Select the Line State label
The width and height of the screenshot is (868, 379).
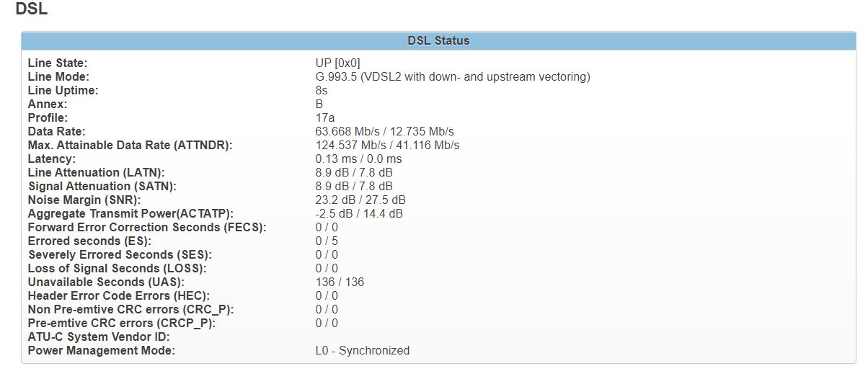[x=58, y=63]
